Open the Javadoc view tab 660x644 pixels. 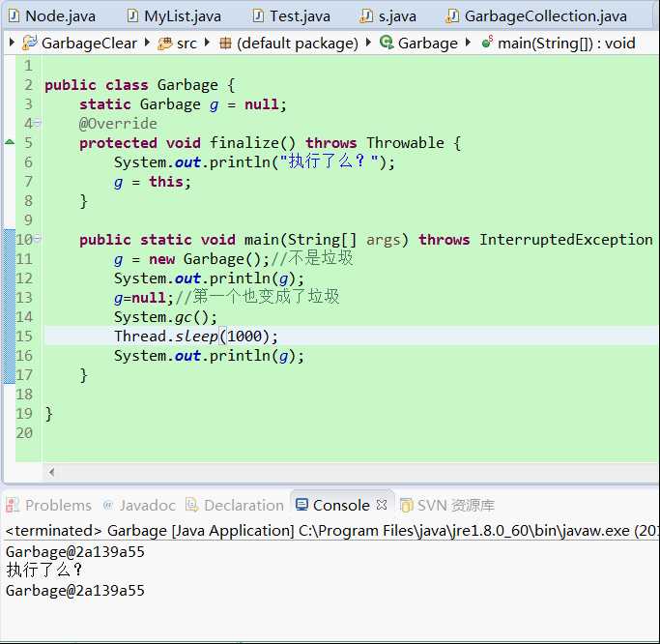click(x=139, y=505)
